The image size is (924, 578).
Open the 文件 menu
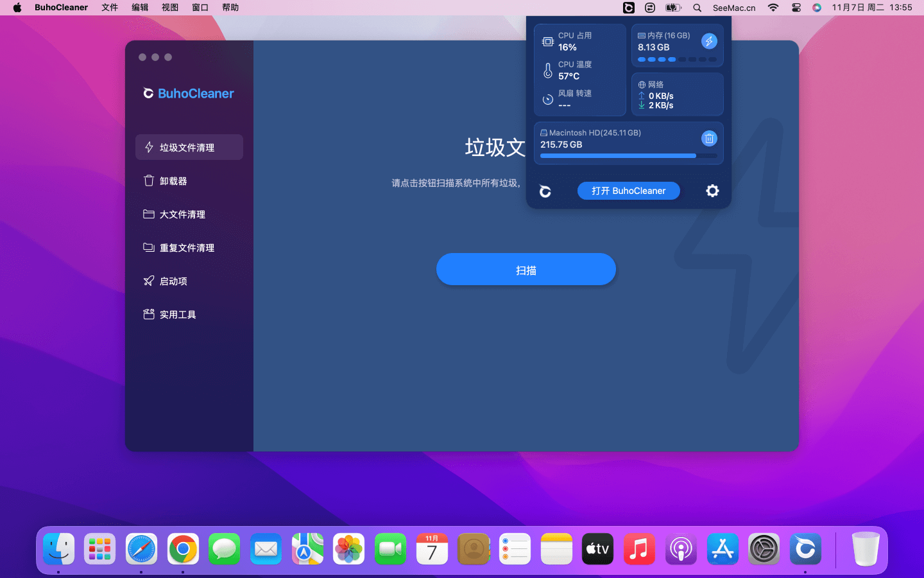coord(110,8)
